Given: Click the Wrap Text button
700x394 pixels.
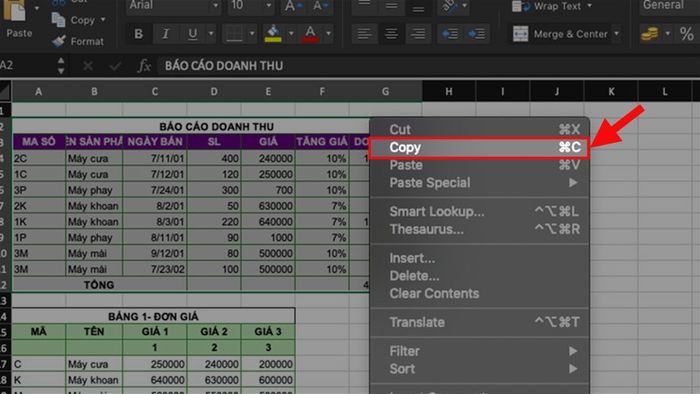Looking at the screenshot, I should coord(552,6).
